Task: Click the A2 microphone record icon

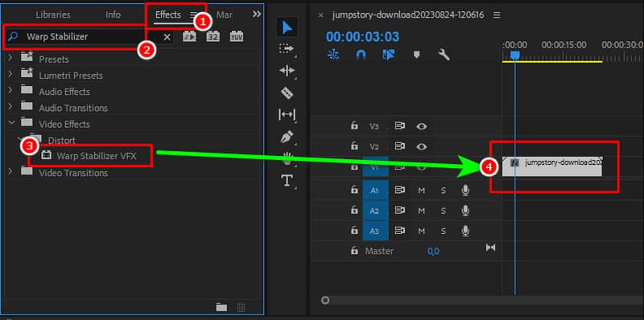Action: pyautogui.click(x=465, y=211)
